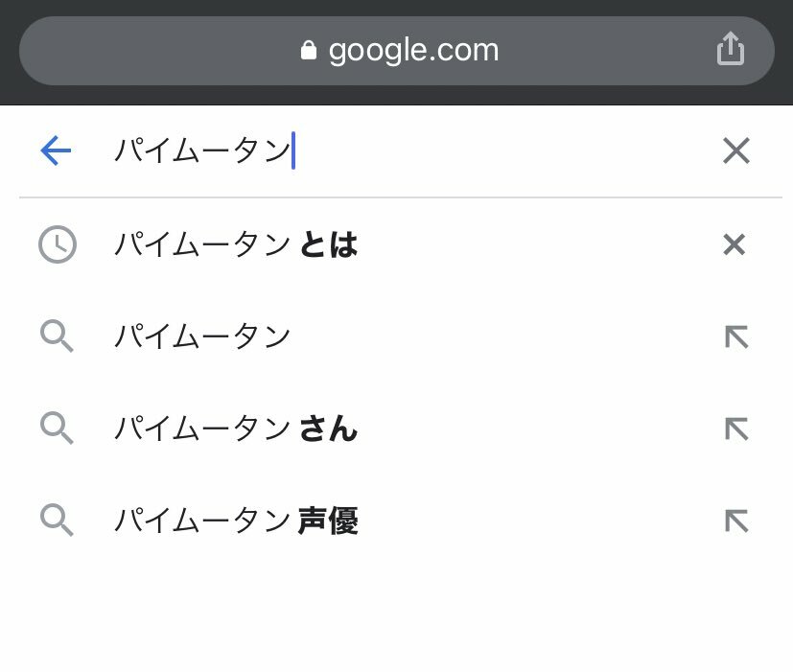Insert パイムータン 声優 suggestion via arrow icon
Screen dimensions: 793x672
tap(735, 521)
